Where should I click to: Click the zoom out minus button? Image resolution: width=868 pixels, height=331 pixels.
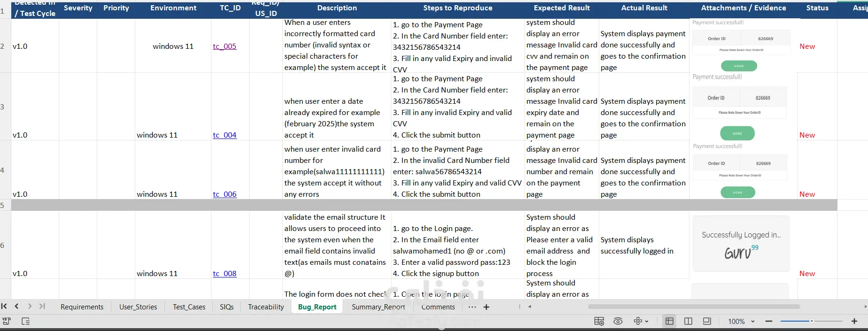769,321
